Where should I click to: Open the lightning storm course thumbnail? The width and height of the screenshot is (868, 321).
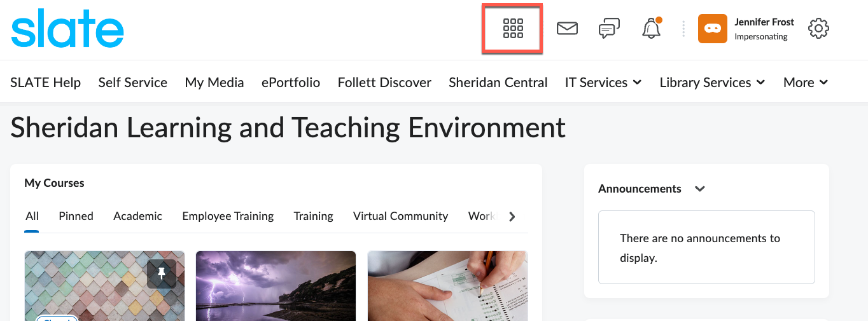(276, 286)
